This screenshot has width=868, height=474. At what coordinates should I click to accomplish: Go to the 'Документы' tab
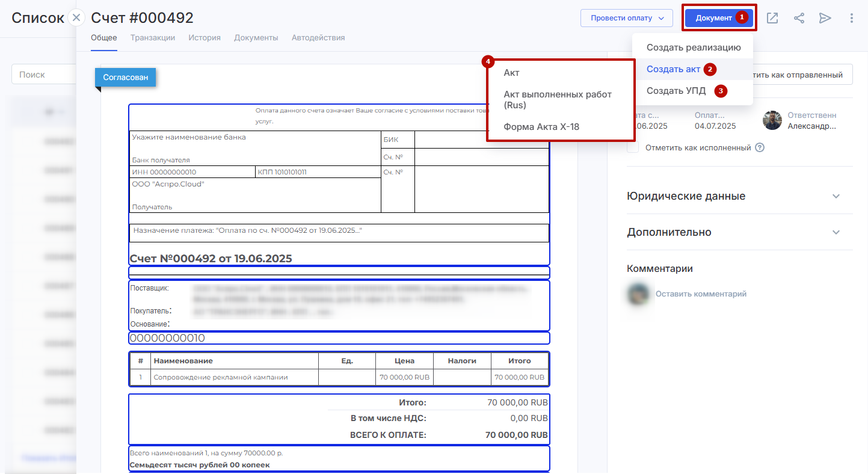pos(256,37)
